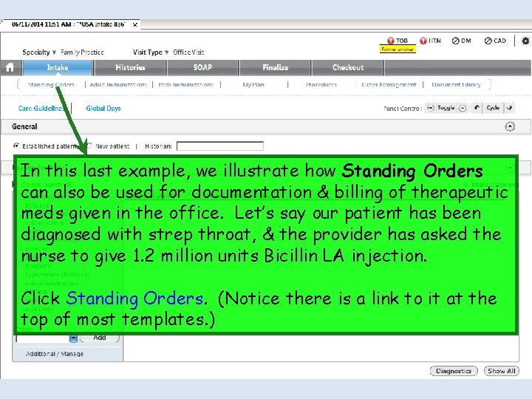Click the Home icon in navigation bar

(10, 67)
